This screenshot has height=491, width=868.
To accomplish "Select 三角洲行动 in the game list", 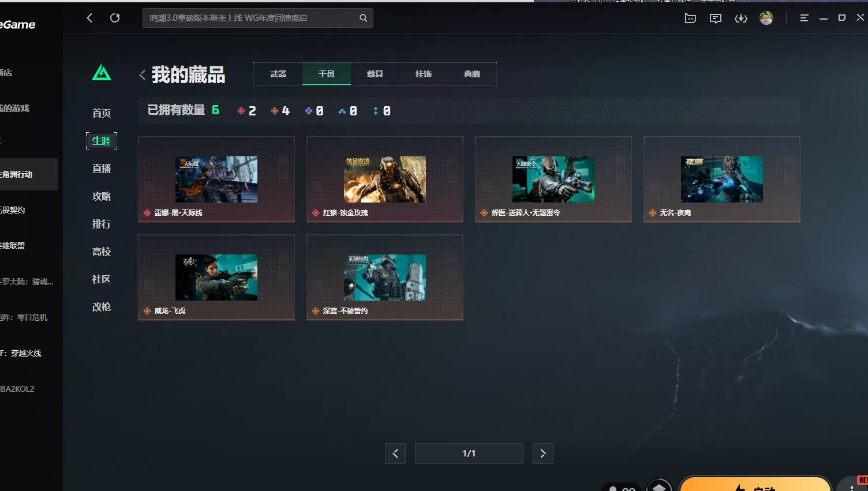I will coord(29,174).
